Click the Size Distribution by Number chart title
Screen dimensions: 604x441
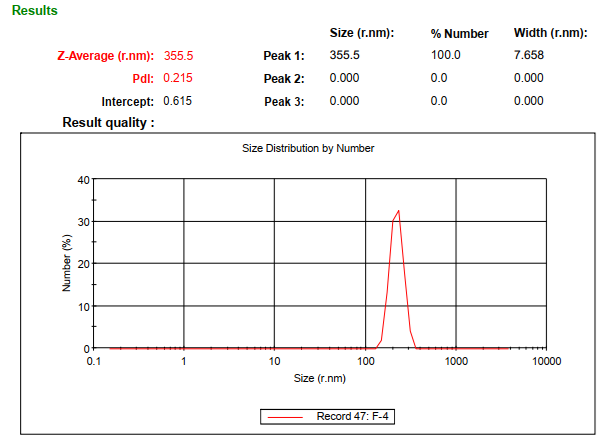point(308,148)
